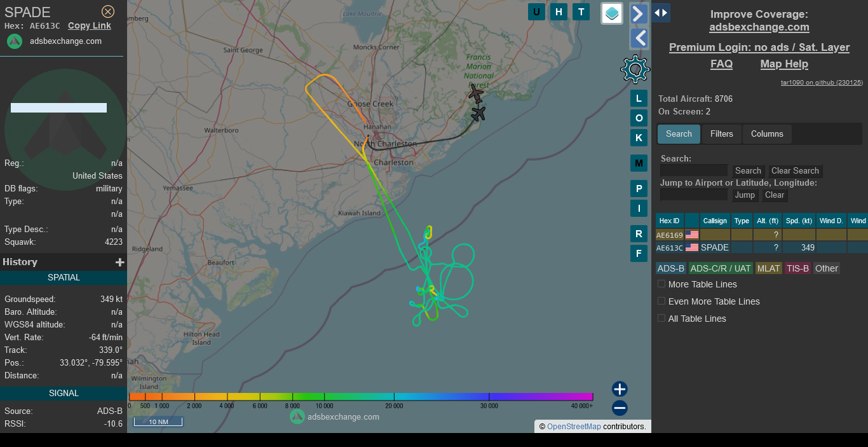The image size is (868, 447).
Task: Sort table by Wind D. column
Action: click(x=831, y=221)
